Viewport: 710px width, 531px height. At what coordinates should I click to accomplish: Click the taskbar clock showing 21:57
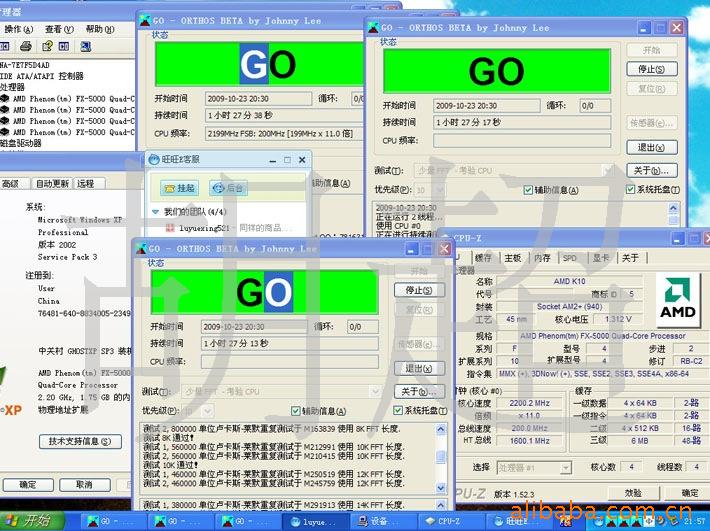696,521
